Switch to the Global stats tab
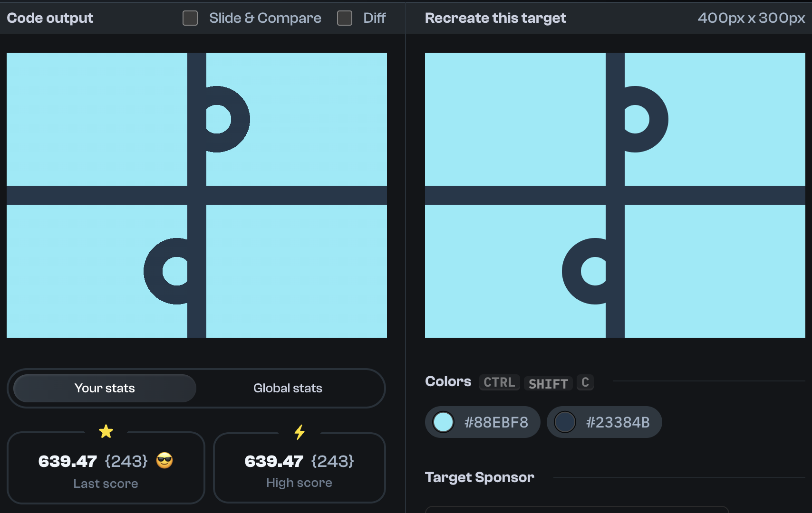This screenshot has height=513, width=812. click(x=288, y=388)
